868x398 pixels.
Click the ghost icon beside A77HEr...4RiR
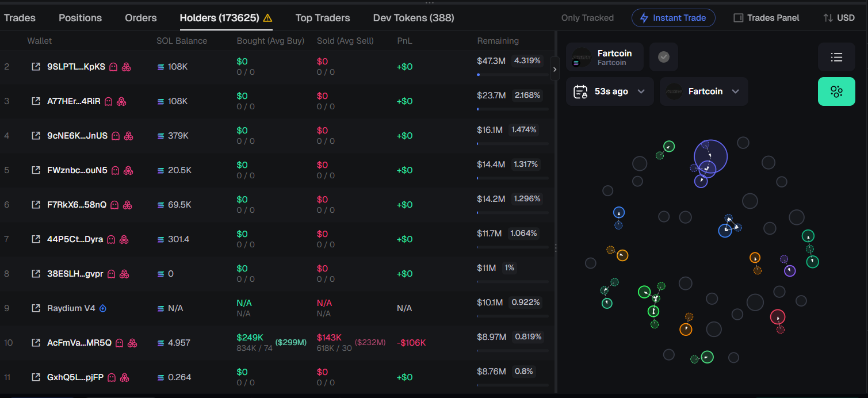pos(108,101)
